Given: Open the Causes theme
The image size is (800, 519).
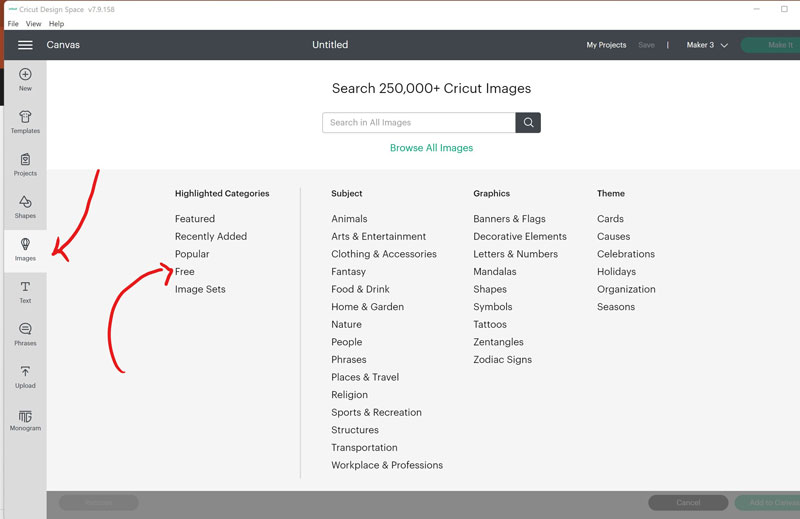Looking at the screenshot, I should coord(613,236).
